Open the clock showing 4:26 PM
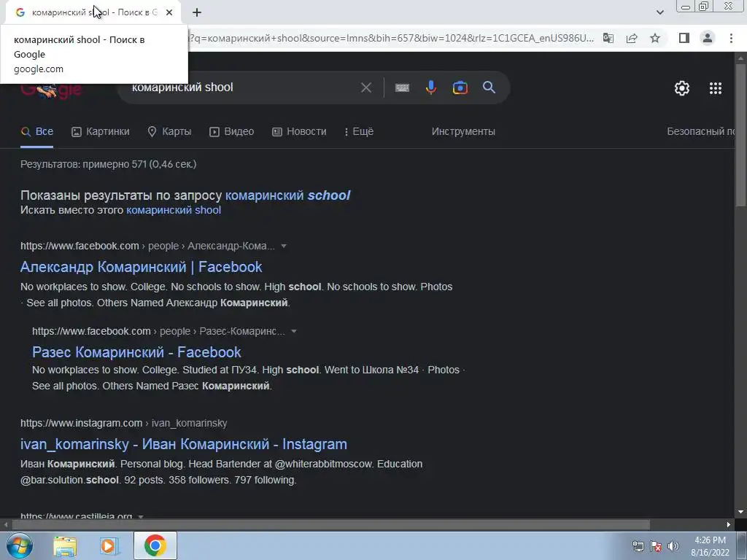 pyautogui.click(x=710, y=546)
